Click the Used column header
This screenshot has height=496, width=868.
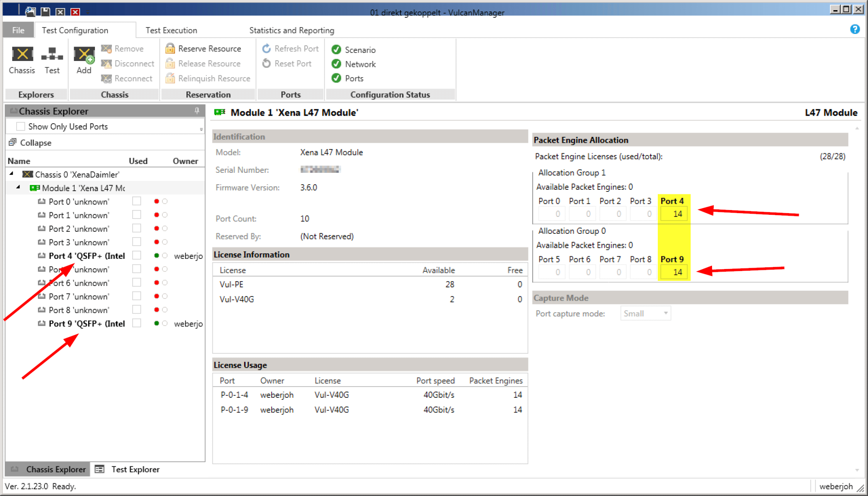[x=138, y=161]
